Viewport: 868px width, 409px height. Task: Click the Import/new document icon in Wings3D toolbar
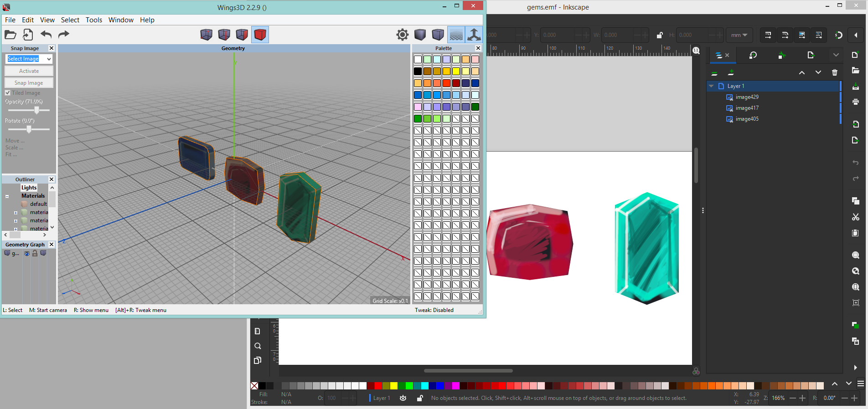pos(28,35)
